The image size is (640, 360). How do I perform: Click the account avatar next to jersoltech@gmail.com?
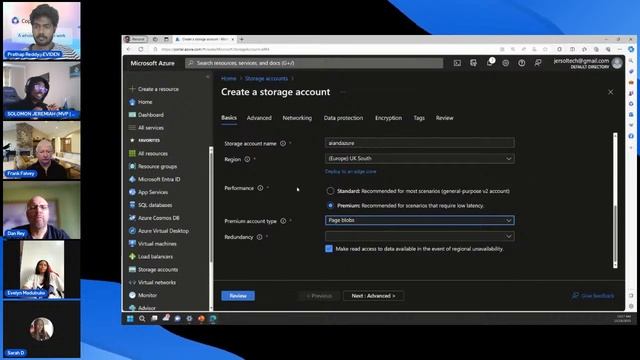pyautogui.click(x=617, y=63)
